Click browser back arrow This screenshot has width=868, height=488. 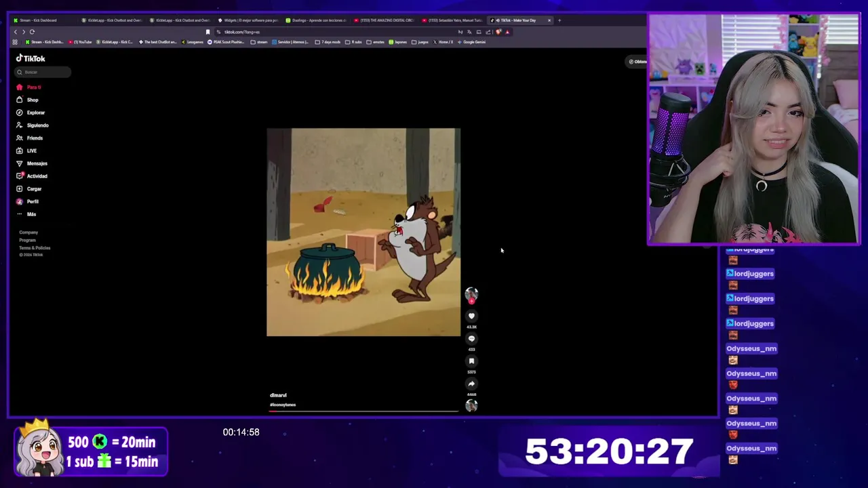click(16, 32)
